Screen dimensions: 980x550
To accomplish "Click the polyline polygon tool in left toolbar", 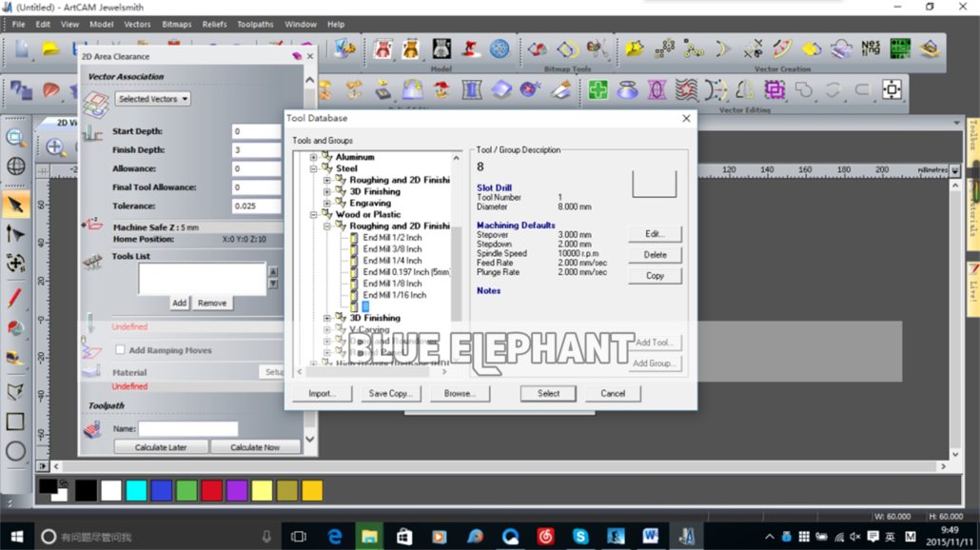I will point(15,391).
